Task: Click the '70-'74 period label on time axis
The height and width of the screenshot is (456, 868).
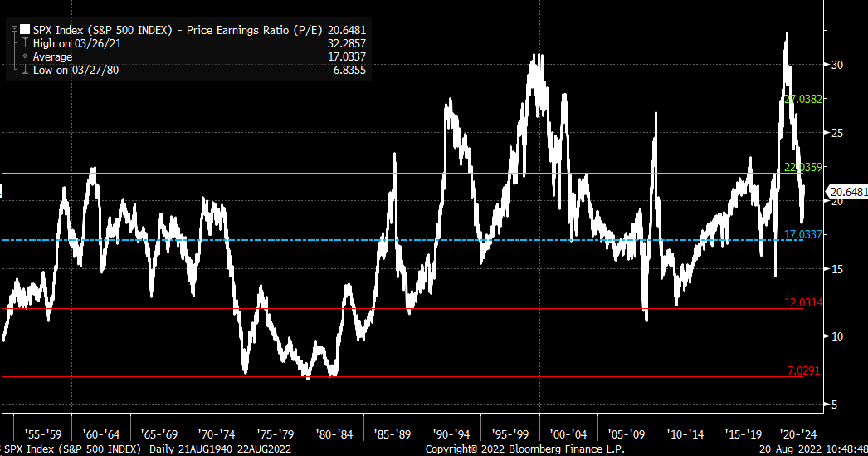Action: point(217,434)
